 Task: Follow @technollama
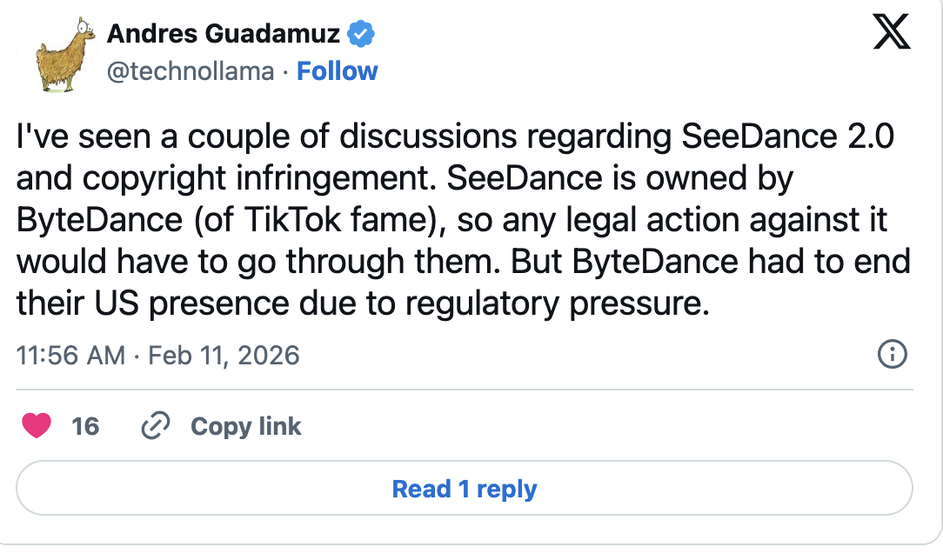click(x=338, y=70)
